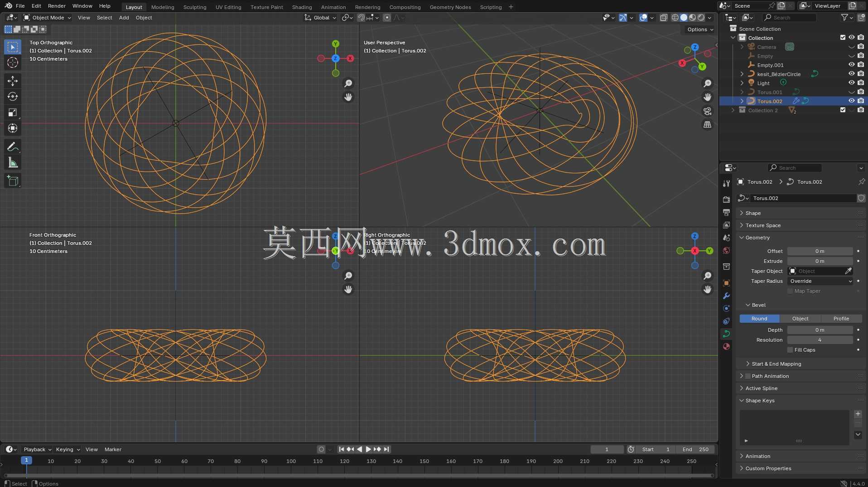
Task: Disable render for kesit_BézierCircle camera icon
Action: 860,74
